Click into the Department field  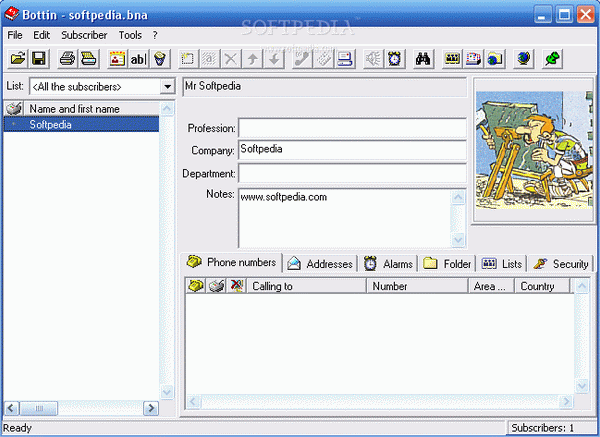tap(352, 173)
